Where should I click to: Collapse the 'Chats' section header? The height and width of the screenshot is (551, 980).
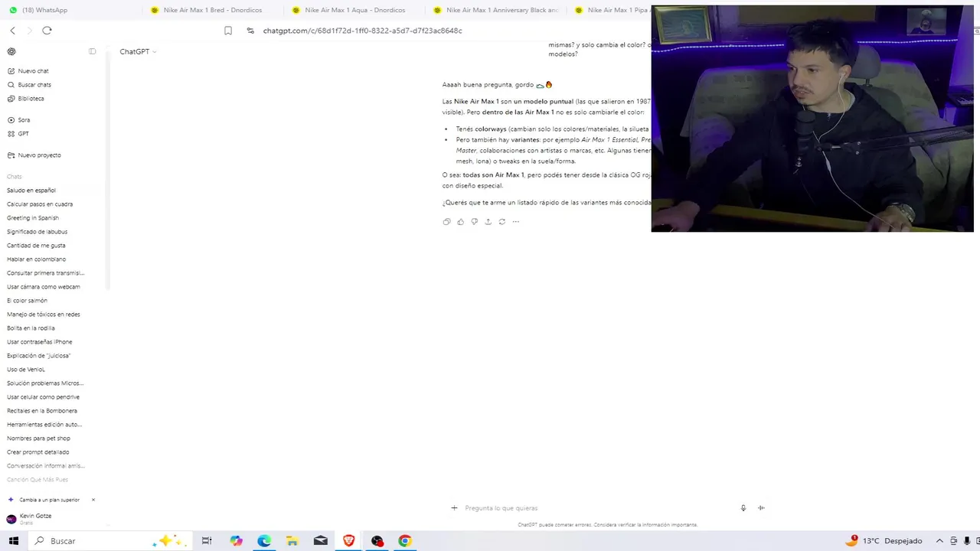[14, 177]
